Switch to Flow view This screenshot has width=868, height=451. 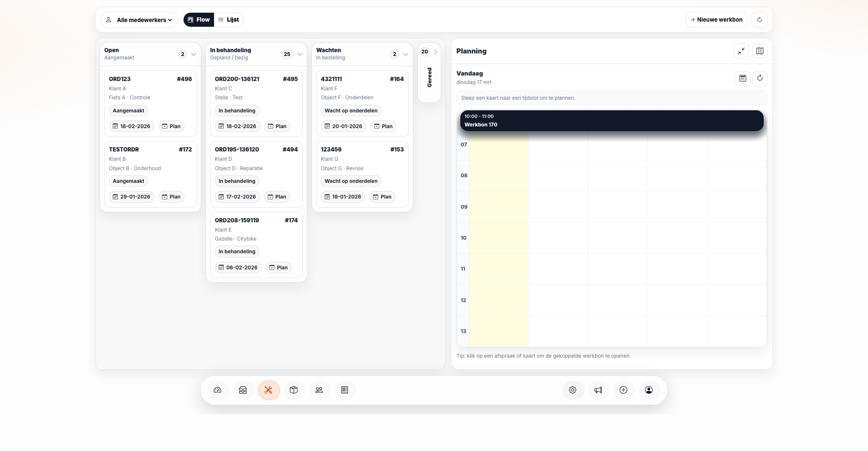199,20
